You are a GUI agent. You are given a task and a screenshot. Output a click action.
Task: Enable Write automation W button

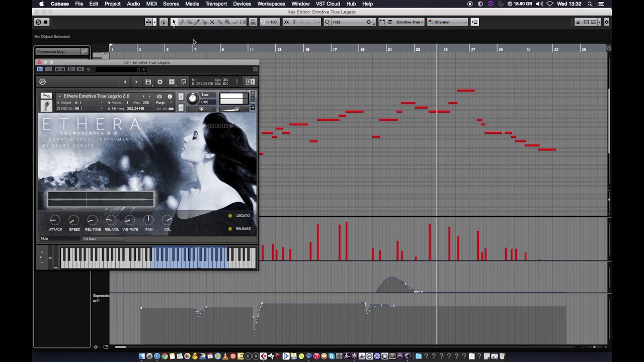(x=62, y=69)
